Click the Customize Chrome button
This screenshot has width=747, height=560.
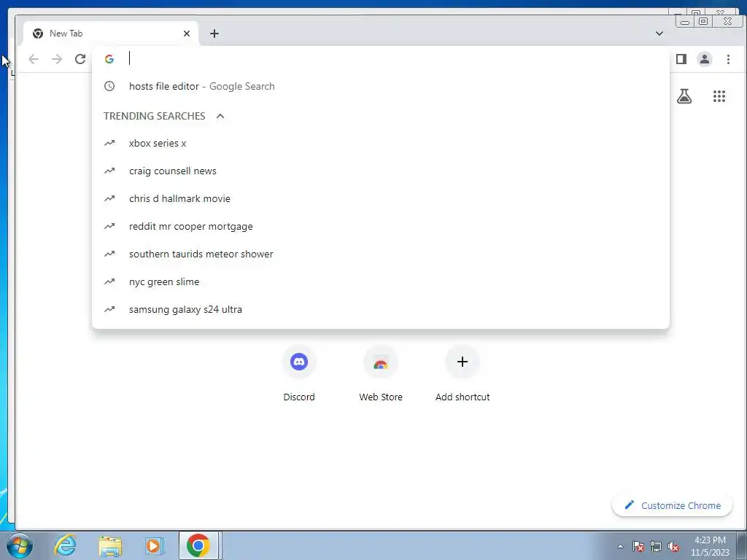pos(672,505)
